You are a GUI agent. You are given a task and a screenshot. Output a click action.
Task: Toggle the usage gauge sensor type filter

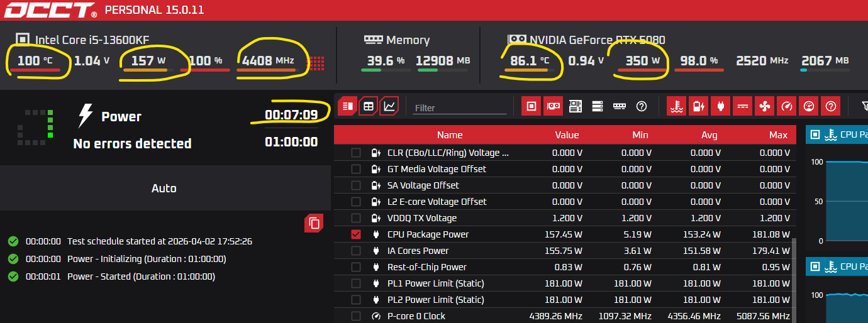click(809, 106)
